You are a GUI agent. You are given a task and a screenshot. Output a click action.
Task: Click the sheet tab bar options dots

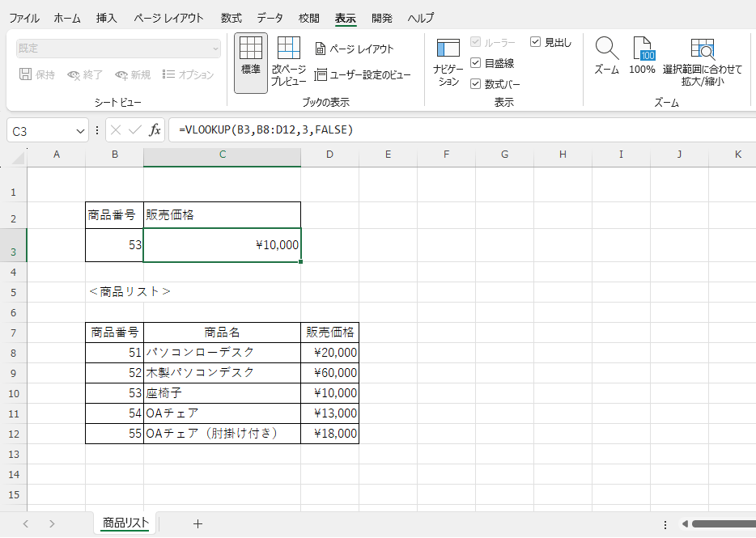tap(665, 524)
